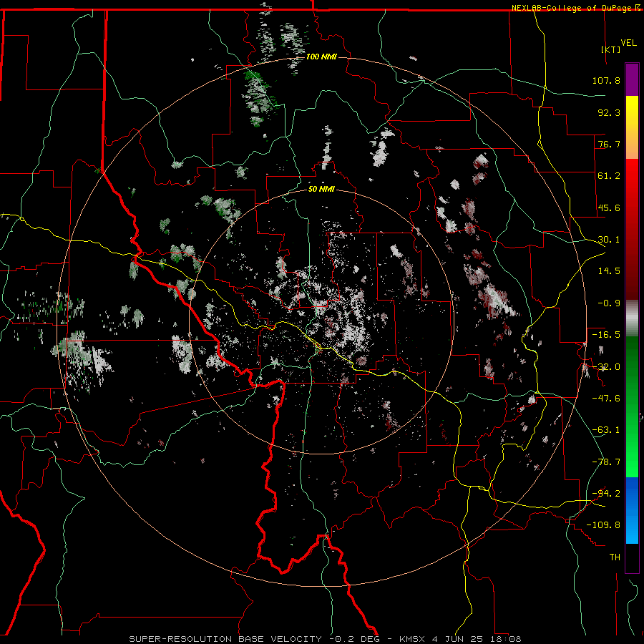Click the [KT] units label
This screenshot has width=644, height=644.
pos(611,49)
